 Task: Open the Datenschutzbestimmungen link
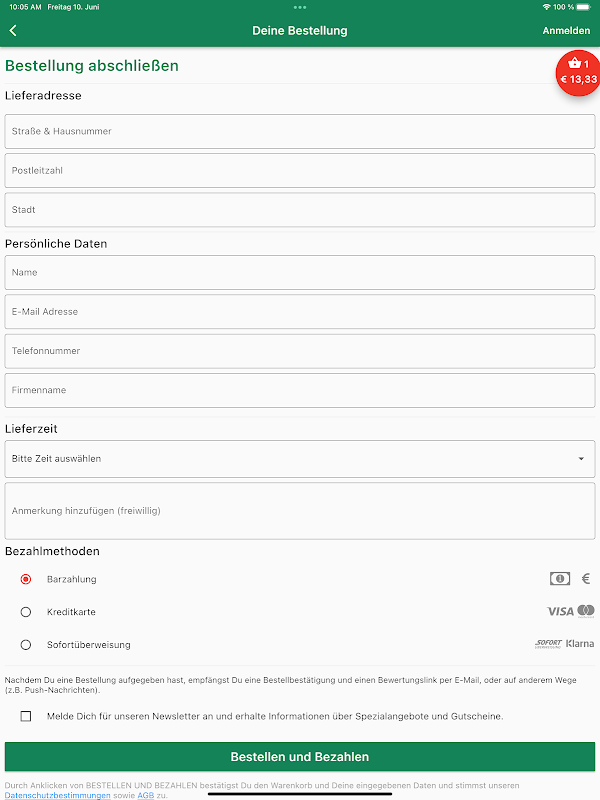[58, 795]
